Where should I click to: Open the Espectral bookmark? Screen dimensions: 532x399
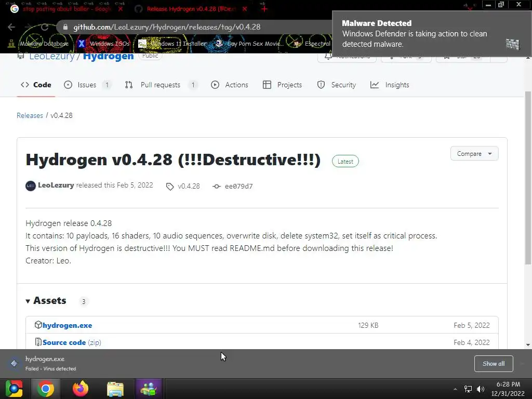click(312, 44)
